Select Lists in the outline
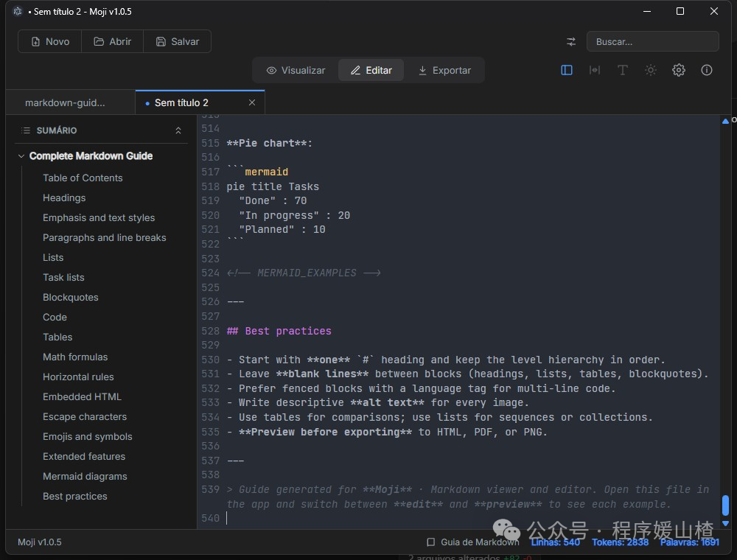Screen dimensions: 737x560 point(53,257)
